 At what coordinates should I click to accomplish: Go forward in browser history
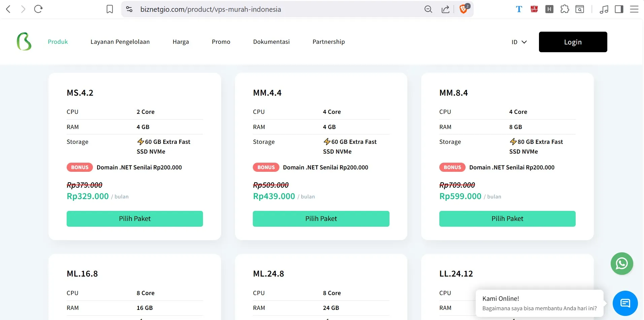[x=23, y=9]
